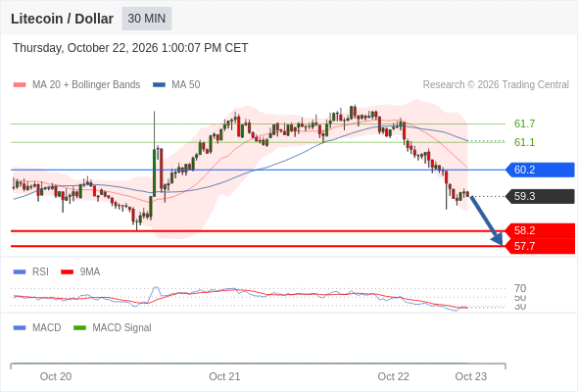Viewport: 578px width, 392px height.
Task: Click the Oct 21 date axis label
Action: coord(224,376)
